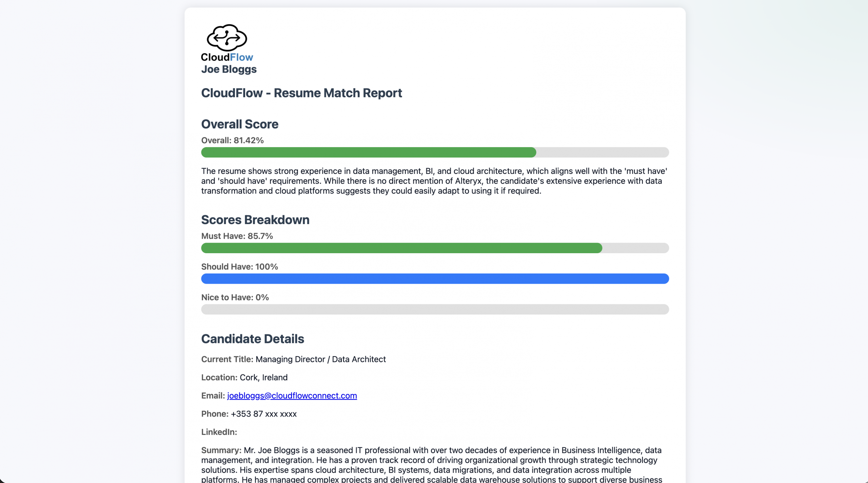This screenshot has width=868, height=483.
Task: Click the Candidate Details section heading
Action: coord(253,339)
